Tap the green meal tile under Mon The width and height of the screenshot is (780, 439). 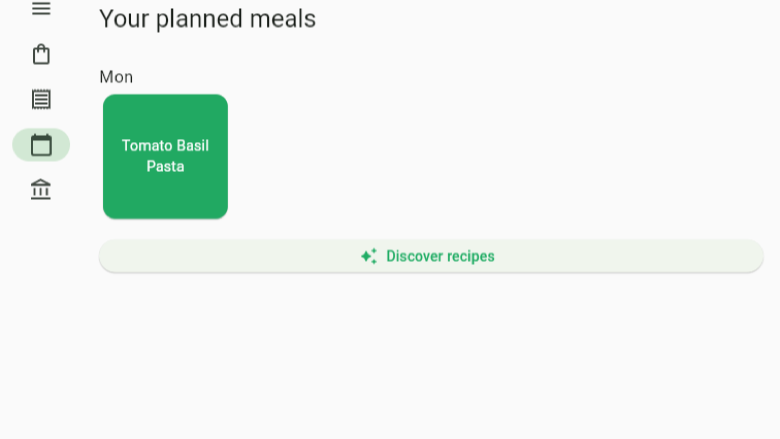[x=165, y=156]
